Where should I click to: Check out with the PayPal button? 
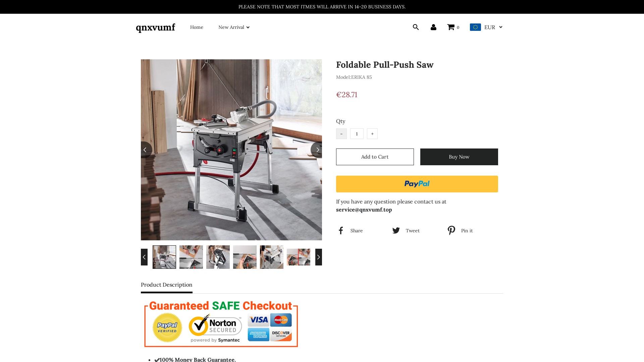pos(417,184)
